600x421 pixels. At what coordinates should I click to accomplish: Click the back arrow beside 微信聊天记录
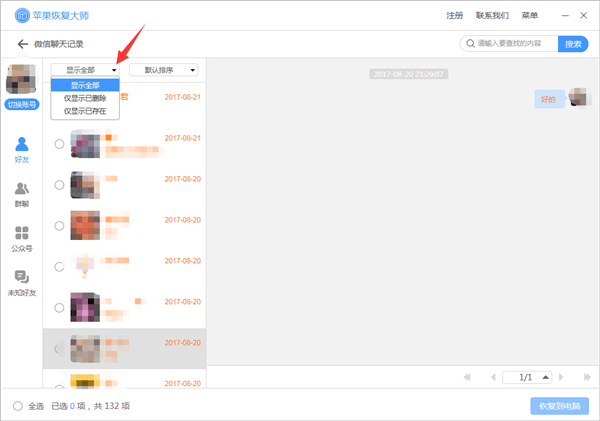22,44
